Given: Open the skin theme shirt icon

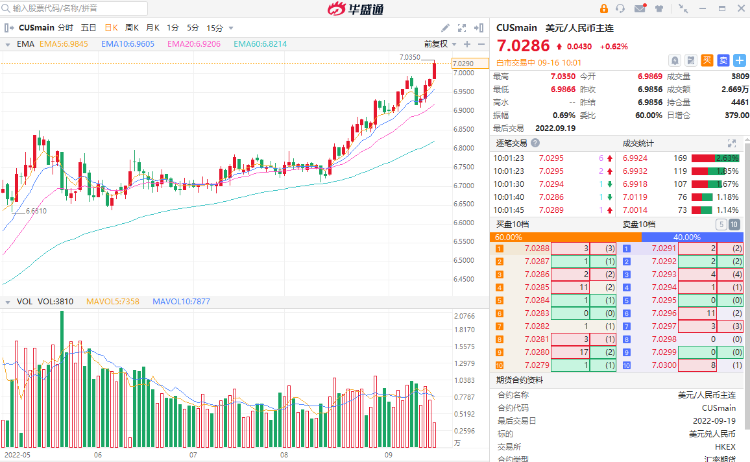Looking at the screenshot, I should pyautogui.click(x=659, y=8).
